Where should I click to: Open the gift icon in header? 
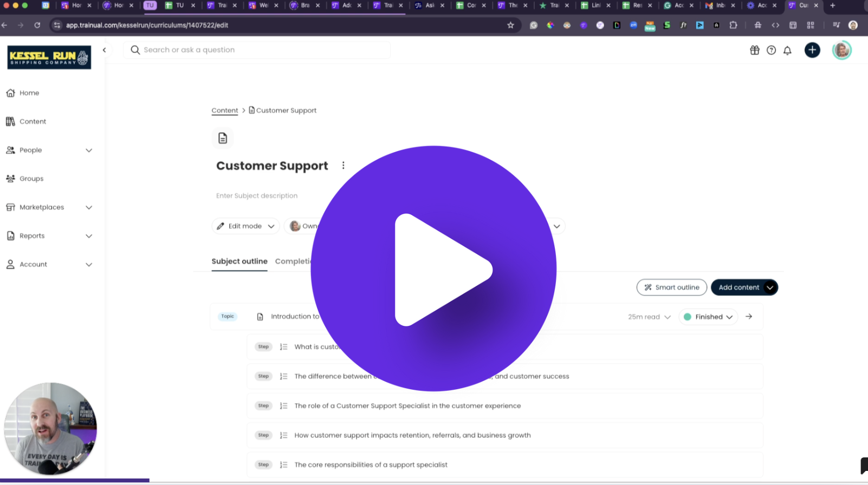[754, 50]
